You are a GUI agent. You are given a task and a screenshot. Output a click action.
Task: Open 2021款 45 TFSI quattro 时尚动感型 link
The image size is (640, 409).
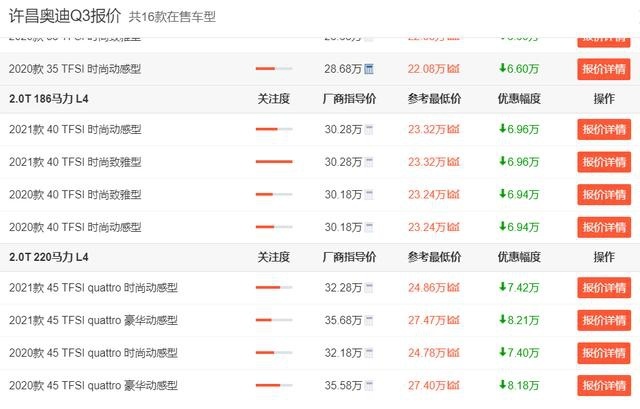click(93, 288)
